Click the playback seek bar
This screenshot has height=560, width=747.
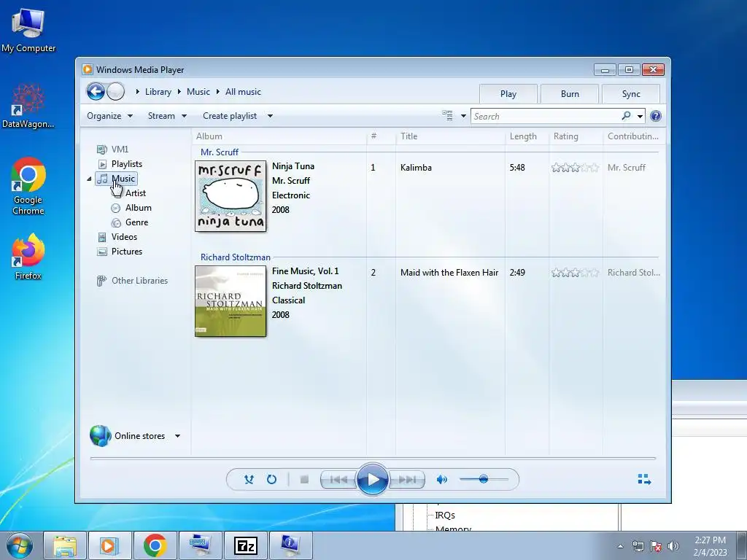pyautogui.click(x=373, y=458)
